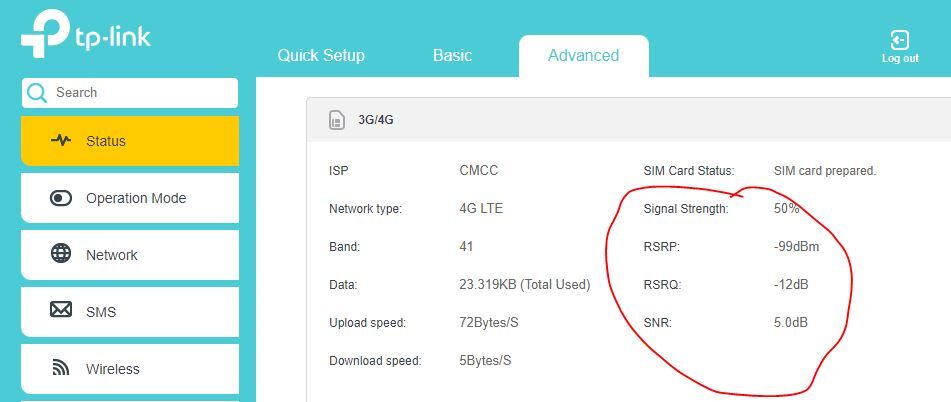Click the Log out icon

click(899, 40)
